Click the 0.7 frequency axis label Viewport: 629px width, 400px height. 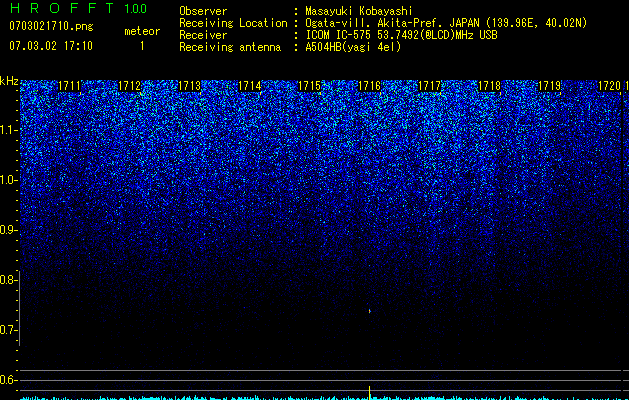point(7,330)
